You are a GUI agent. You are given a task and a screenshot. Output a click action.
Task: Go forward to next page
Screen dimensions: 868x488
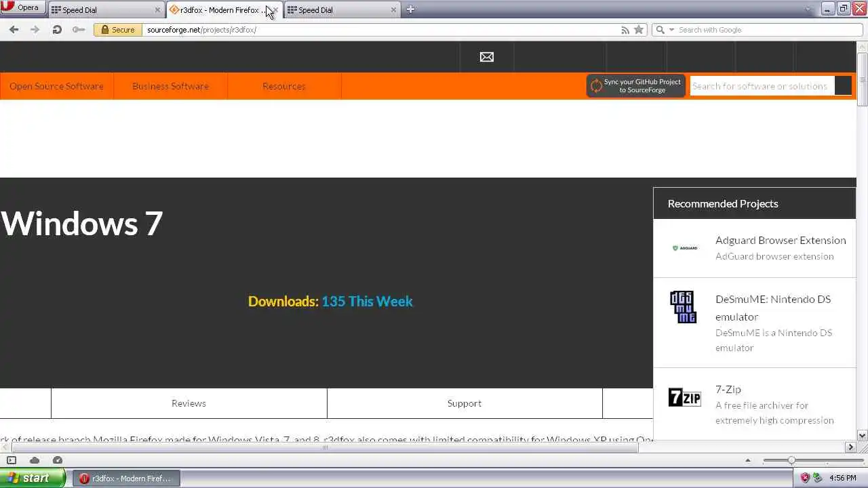[x=35, y=30]
